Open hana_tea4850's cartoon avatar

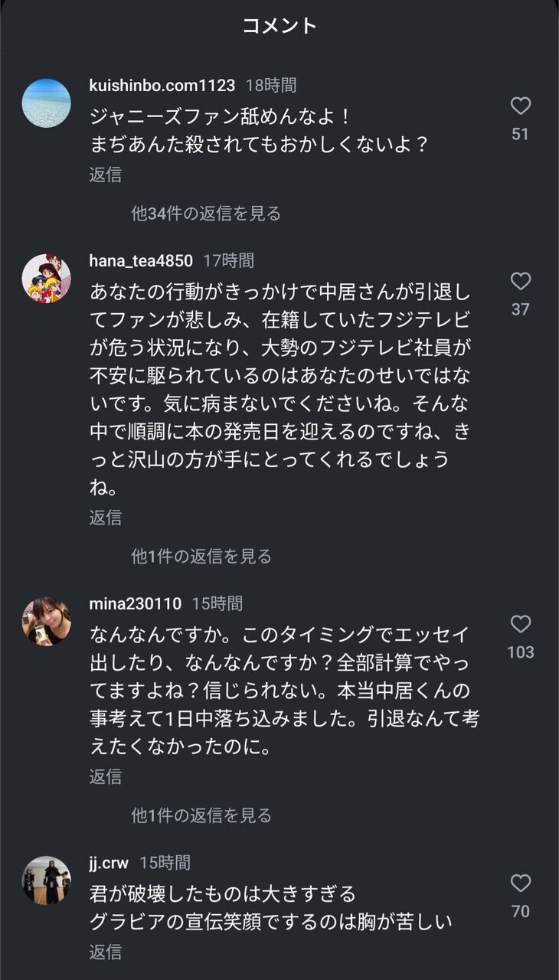47,278
